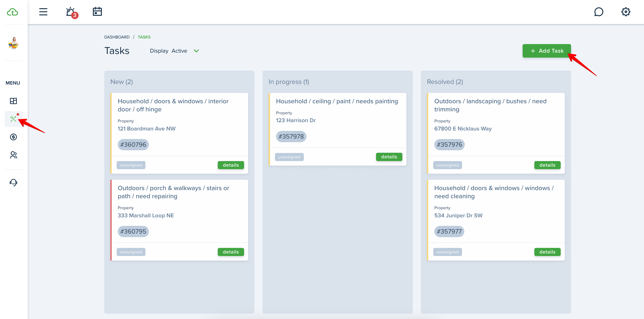Click the Display label text
Screen dimensions: 644x319
[x=159, y=51]
